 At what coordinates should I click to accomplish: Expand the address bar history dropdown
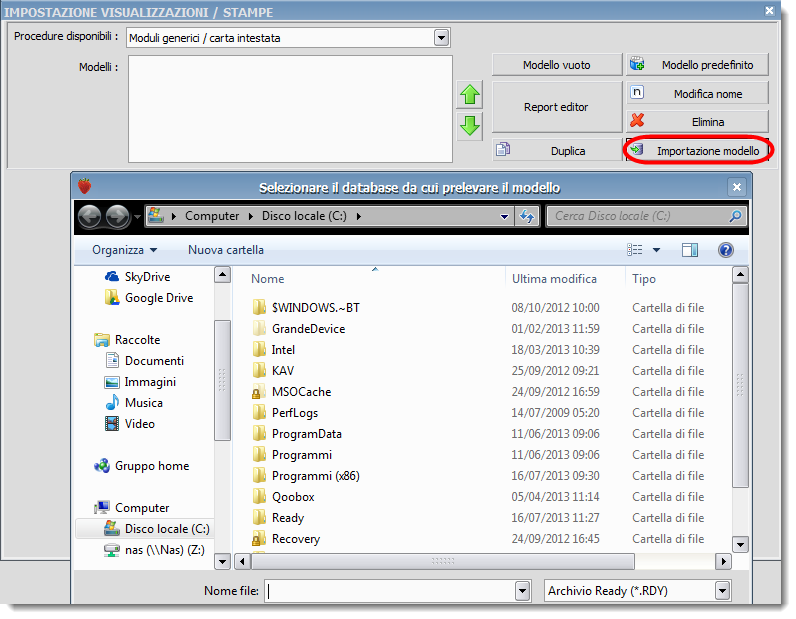click(504, 217)
